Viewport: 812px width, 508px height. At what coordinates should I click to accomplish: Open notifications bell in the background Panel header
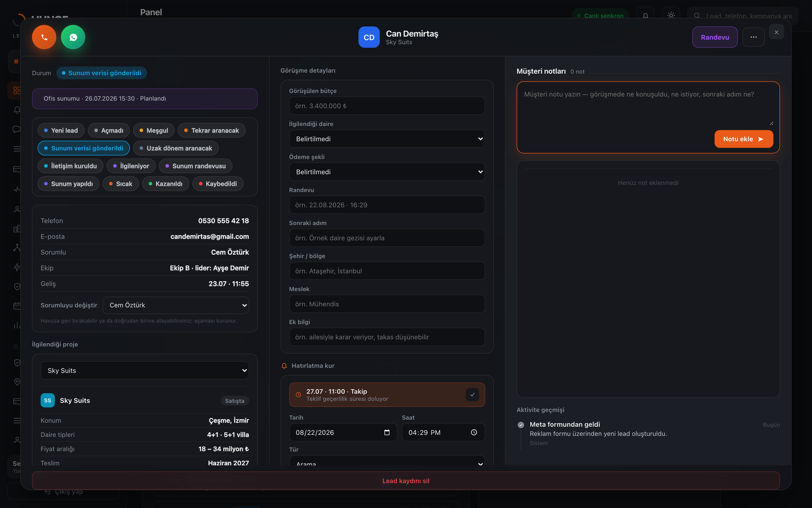(x=645, y=15)
